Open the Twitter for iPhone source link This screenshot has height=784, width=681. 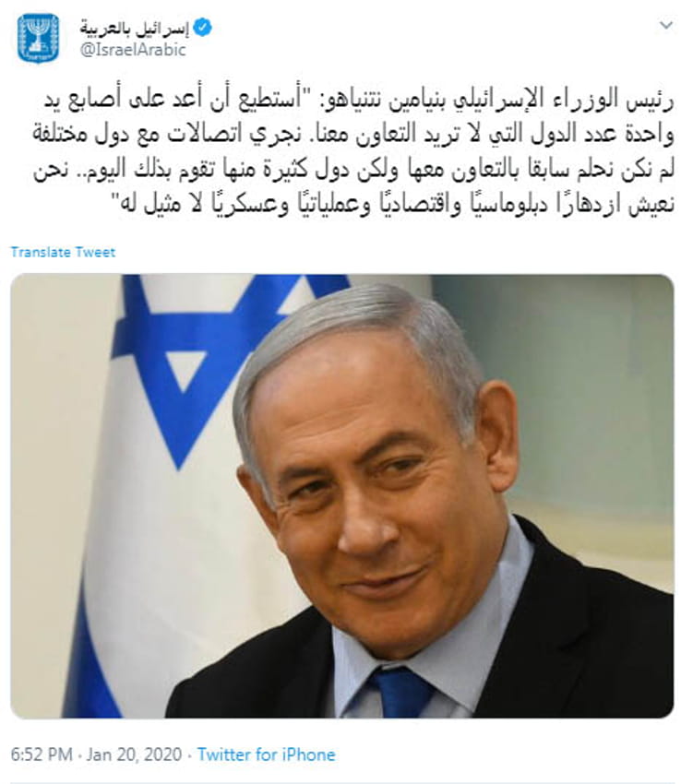point(266,754)
